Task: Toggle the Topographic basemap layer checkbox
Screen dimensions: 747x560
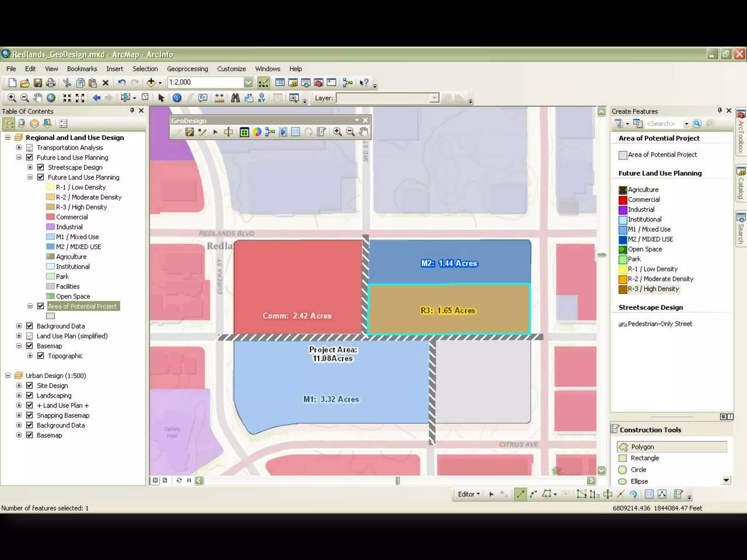Action: click(x=41, y=356)
